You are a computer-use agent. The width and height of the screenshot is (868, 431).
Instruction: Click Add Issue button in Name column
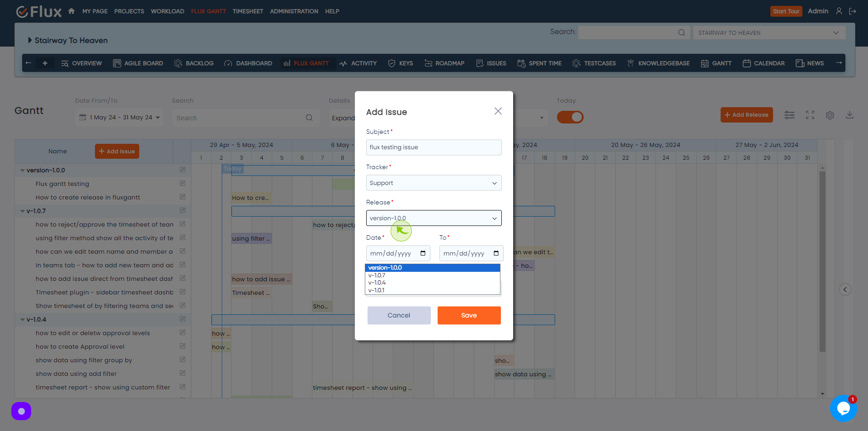[x=117, y=151]
